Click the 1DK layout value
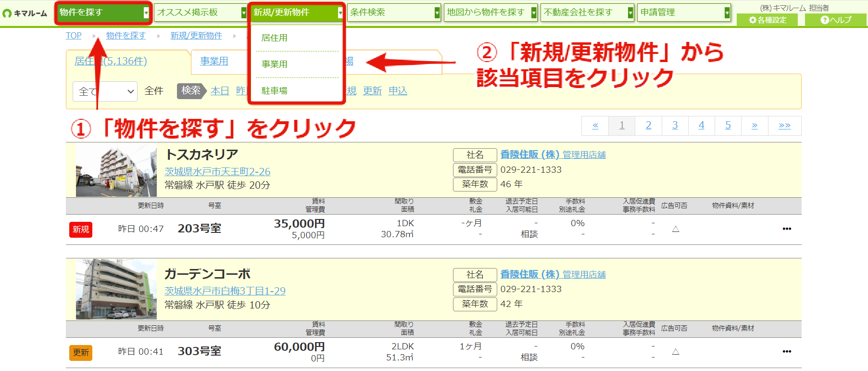Image resolution: width=868 pixels, height=371 pixels. point(405,223)
